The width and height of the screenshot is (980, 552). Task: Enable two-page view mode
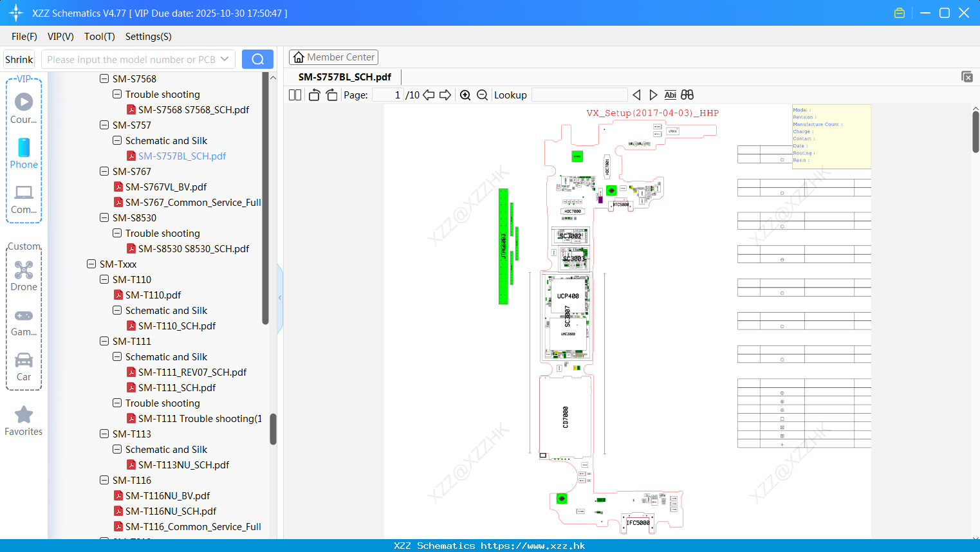point(294,95)
